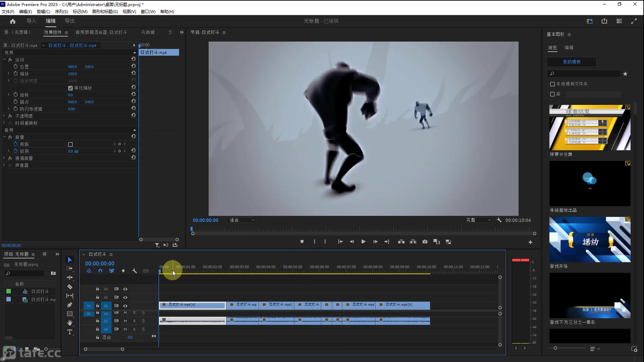Expand the 旋转 rotation property
This screenshot has width=644, height=362.
tap(9, 95)
